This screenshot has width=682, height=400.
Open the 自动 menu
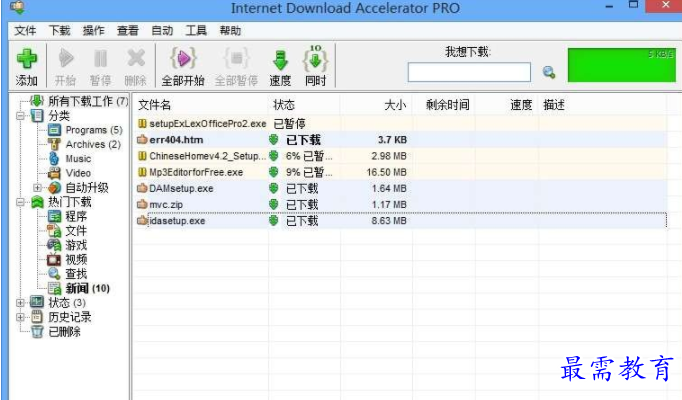click(x=162, y=30)
